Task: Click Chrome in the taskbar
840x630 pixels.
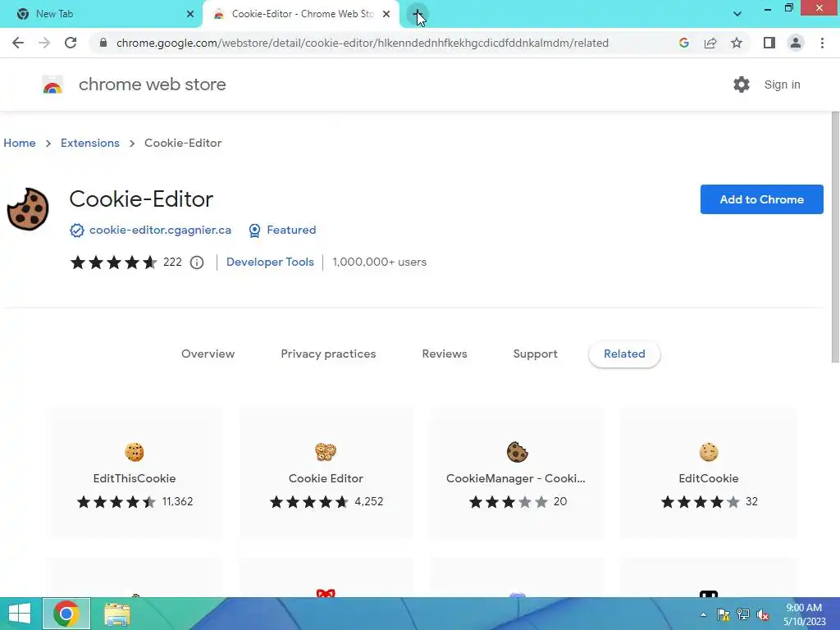Action: tap(66, 614)
